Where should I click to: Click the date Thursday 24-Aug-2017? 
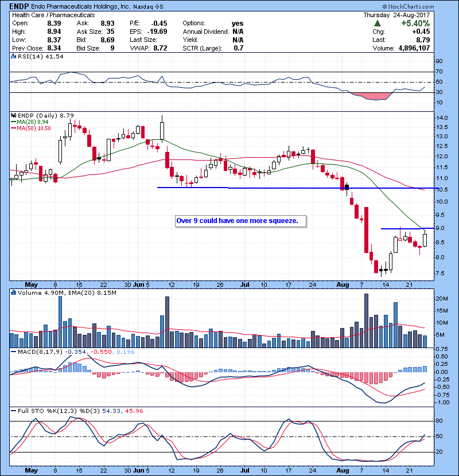(x=396, y=15)
